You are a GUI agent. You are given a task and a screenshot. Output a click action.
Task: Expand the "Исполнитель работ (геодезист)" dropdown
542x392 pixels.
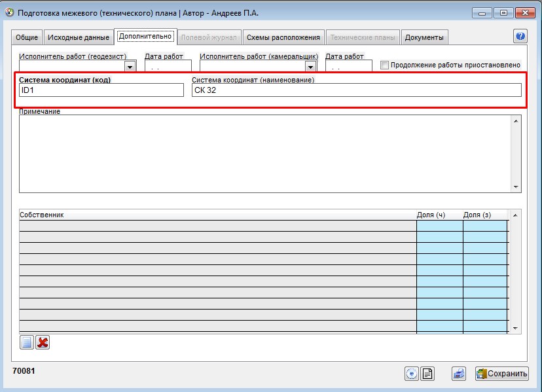pos(130,66)
